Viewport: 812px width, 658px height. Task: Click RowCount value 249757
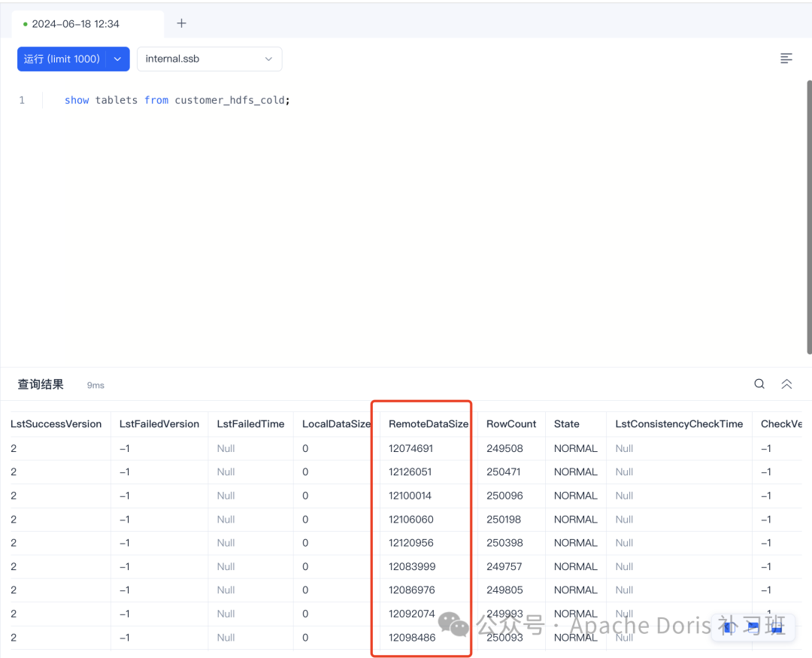click(504, 566)
